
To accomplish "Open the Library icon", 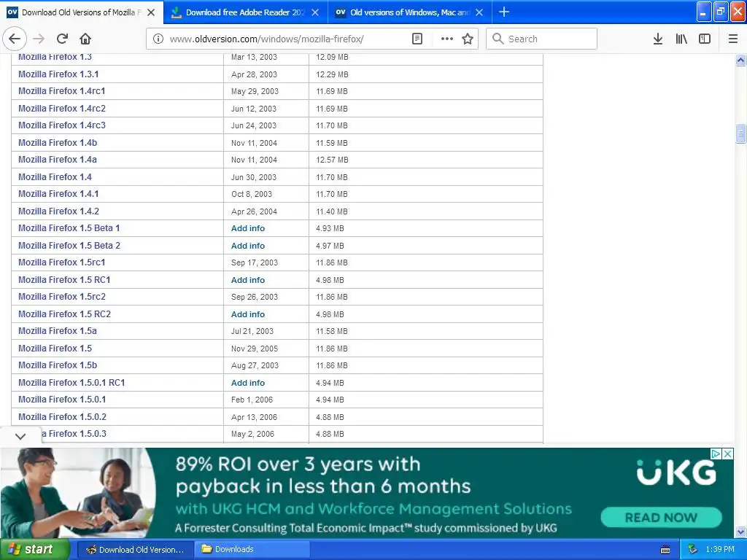I will 681,39.
